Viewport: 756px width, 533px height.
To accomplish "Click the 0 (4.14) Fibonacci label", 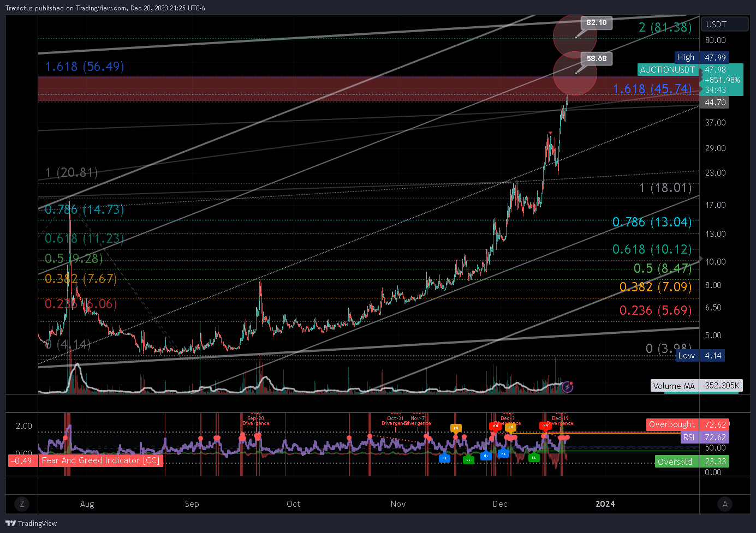I will click(68, 344).
